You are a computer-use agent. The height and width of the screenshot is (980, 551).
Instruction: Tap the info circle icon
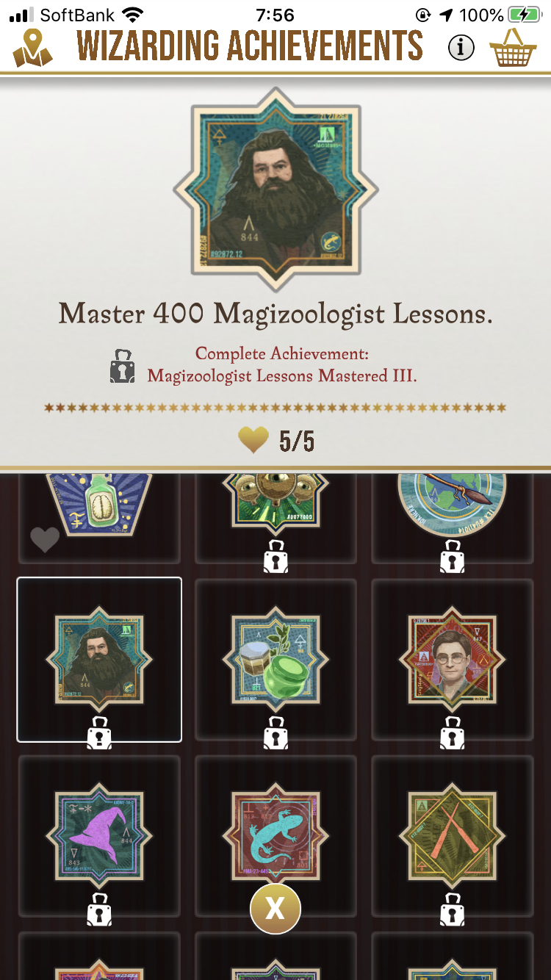[x=461, y=48]
